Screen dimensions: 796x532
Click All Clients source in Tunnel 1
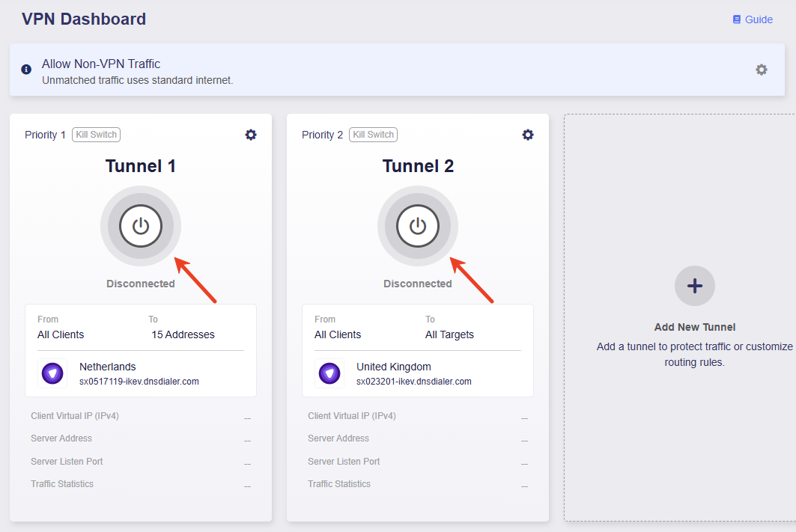pos(61,334)
